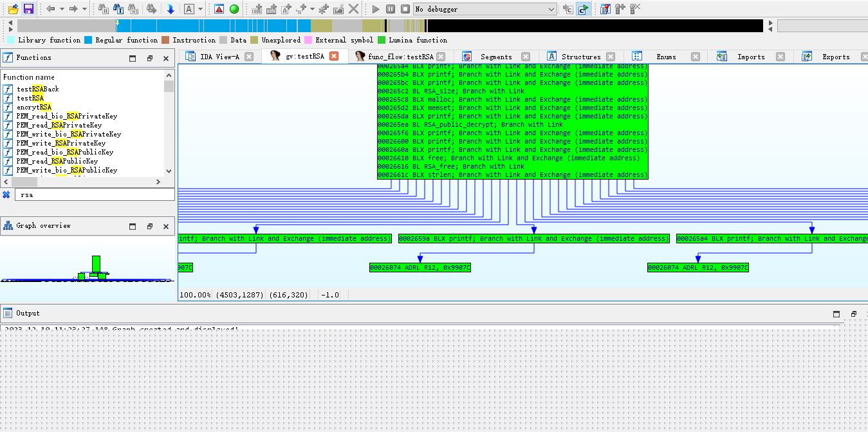Click the add breakpoint/plugin plus icon
The width and height of the screenshot is (868, 432).
620,9
